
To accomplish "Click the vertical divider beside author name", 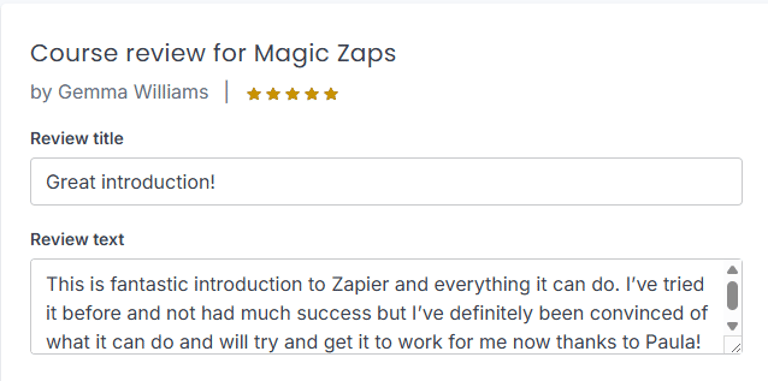I will [x=227, y=92].
